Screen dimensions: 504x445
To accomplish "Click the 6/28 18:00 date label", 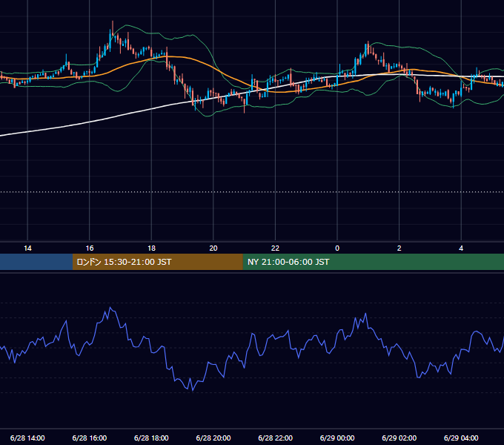I will coord(151,438).
